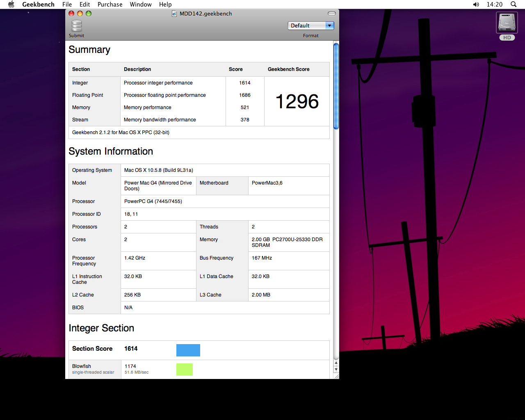This screenshot has height=420, width=525.
Task: Click 'PowerPC G4 (7445/7455)' processor value
Action: 153,201
